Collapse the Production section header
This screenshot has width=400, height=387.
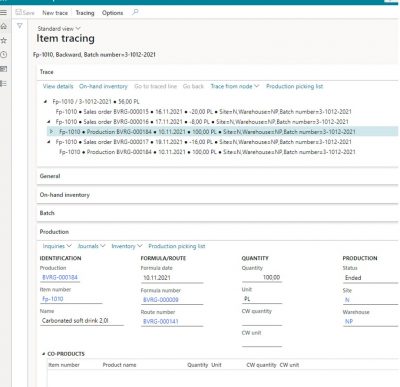[217, 232]
